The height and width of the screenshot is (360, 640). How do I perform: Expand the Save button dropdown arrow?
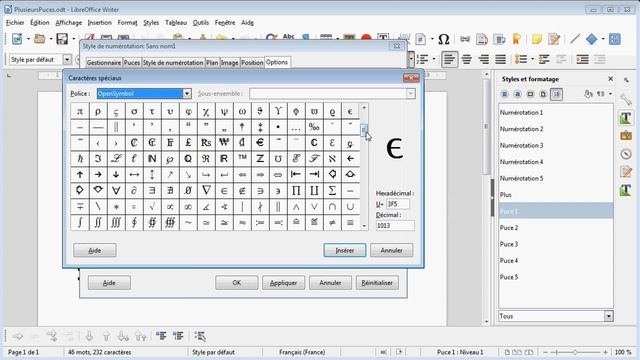point(74,39)
